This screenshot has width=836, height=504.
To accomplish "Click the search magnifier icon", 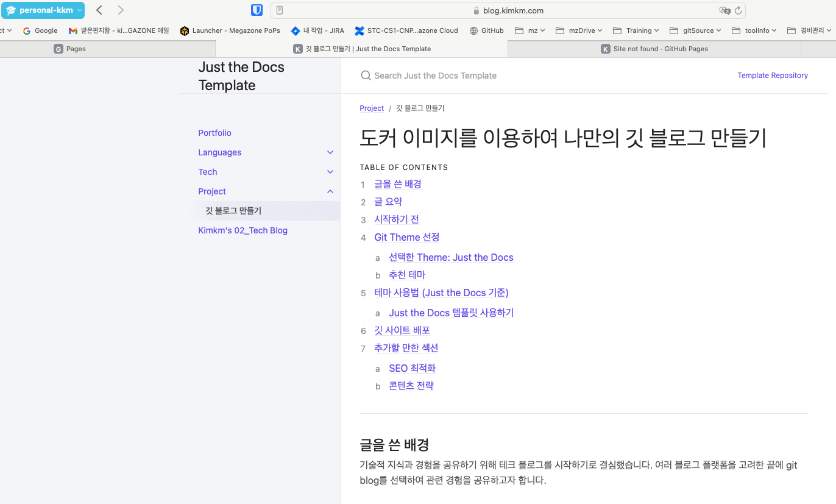I will [366, 76].
